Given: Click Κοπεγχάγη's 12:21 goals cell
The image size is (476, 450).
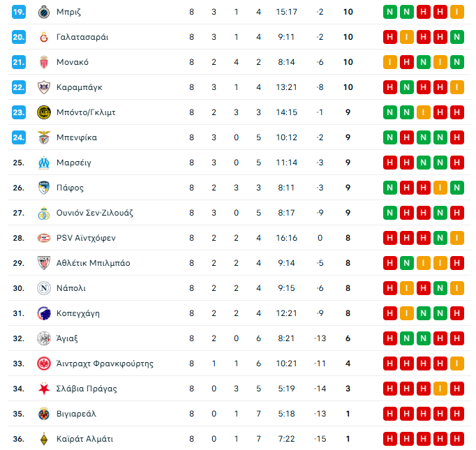Looking at the screenshot, I should click(x=286, y=313).
